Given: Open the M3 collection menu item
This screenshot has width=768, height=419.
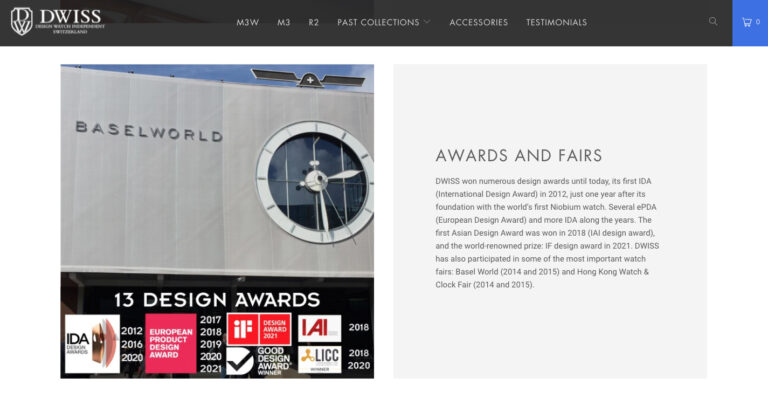Looking at the screenshot, I should tap(284, 23).
